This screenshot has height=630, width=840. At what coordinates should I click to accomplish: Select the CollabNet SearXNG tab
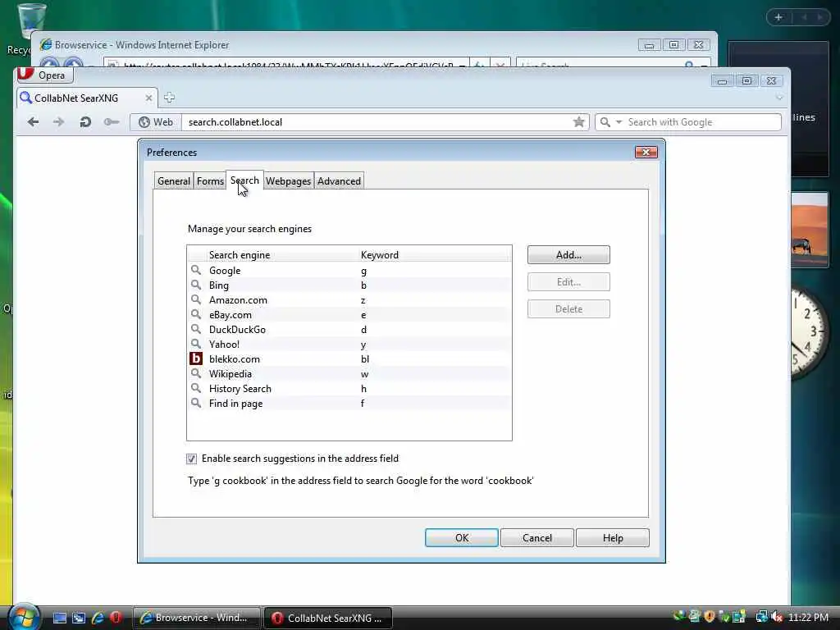pyautogui.click(x=87, y=98)
